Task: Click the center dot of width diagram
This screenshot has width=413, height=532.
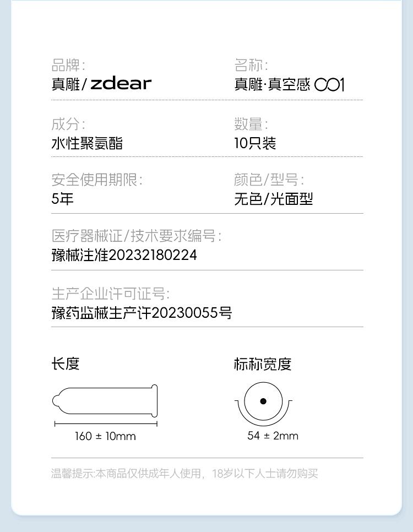Action: point(263,401)
